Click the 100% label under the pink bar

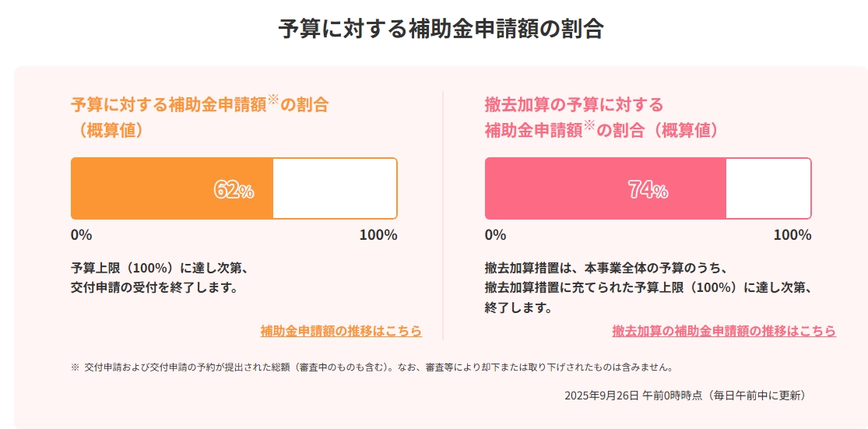point(792,235)
